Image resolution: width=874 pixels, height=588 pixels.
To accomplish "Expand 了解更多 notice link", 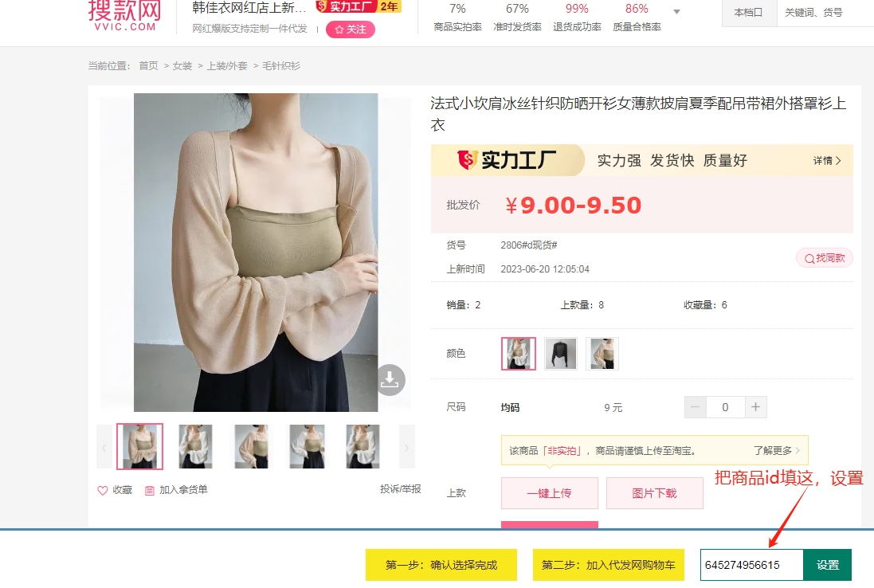I will click(x=777, y=450).
